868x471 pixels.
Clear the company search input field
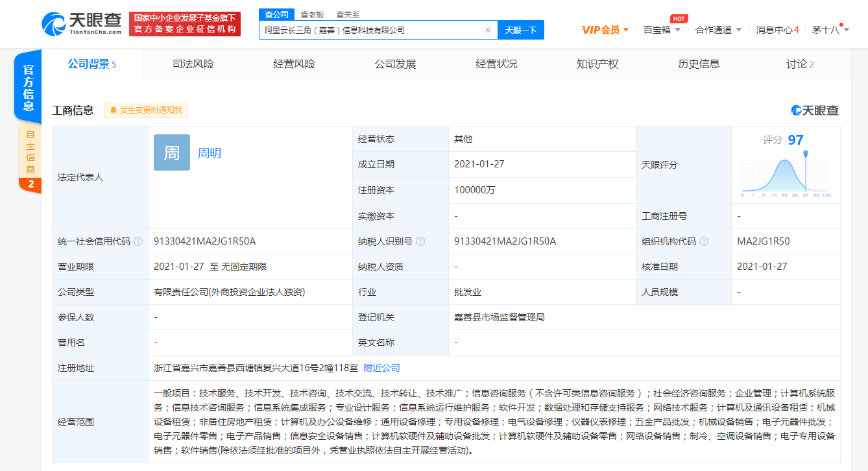488,30
